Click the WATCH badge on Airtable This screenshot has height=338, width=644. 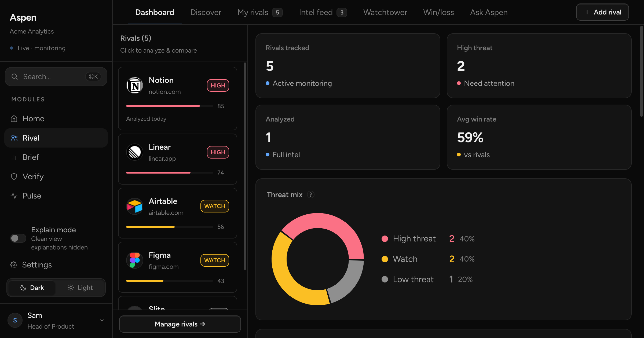click(215, 206)
